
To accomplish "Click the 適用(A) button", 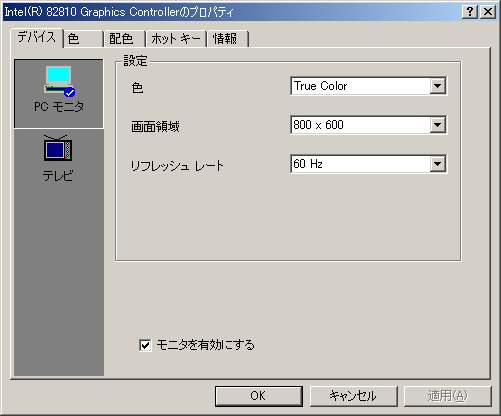I will (x=448, y=396).
